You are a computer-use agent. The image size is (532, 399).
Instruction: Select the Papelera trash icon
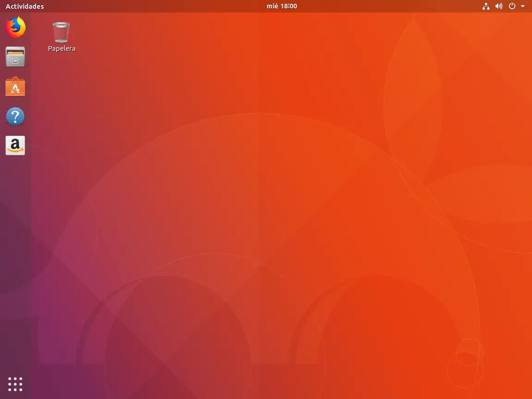click(x=61, y=33)
